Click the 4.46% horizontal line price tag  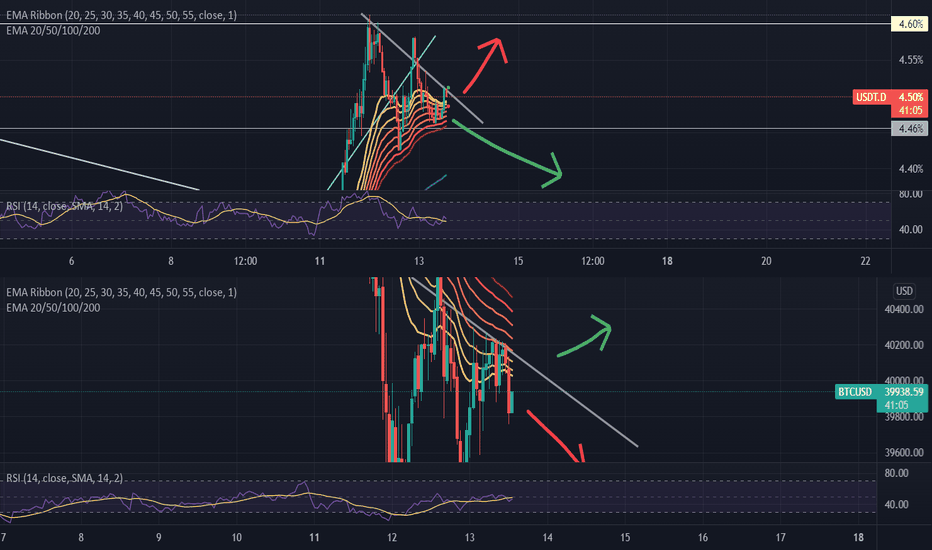tap(910, 128)
